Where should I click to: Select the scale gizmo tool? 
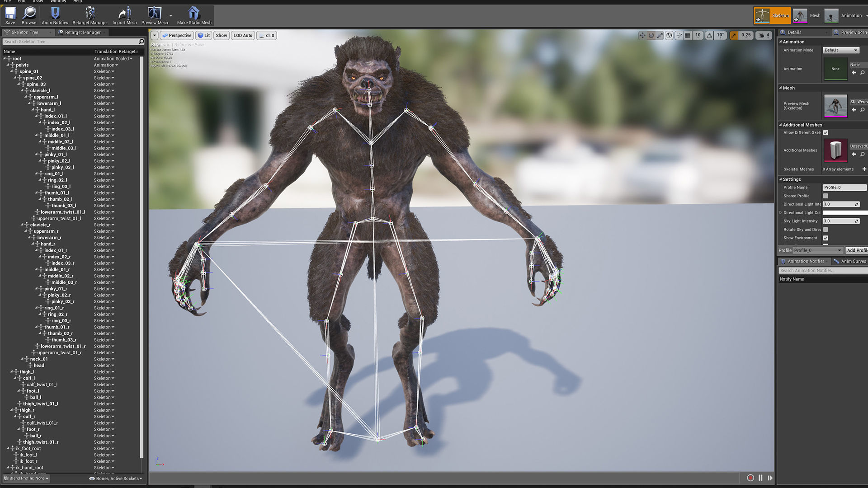pos(660,35)
